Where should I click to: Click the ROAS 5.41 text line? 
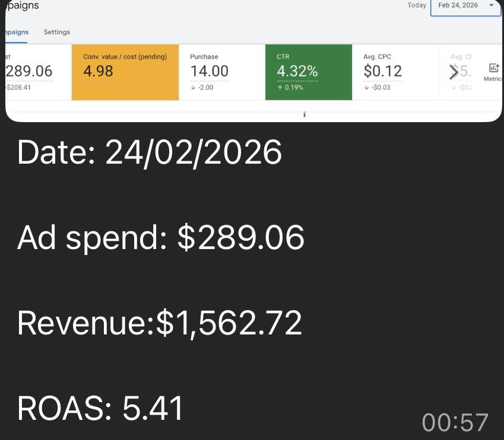pos(100,408)
